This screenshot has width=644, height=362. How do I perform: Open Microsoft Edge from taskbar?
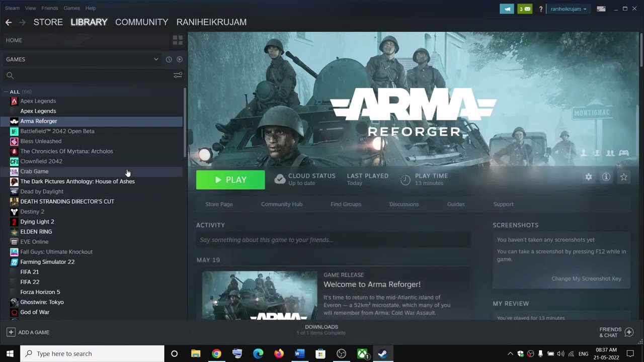[x=258, y=354]
